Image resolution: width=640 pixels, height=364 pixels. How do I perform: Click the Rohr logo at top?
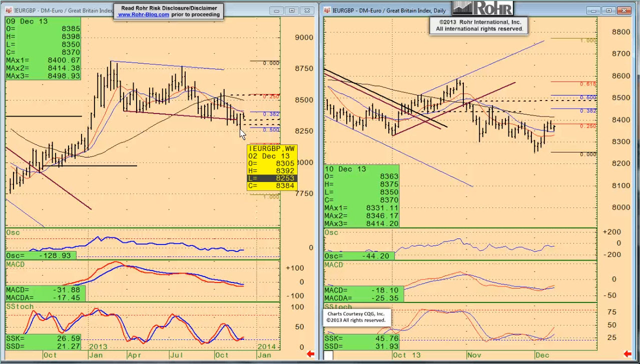pos(483,7)
